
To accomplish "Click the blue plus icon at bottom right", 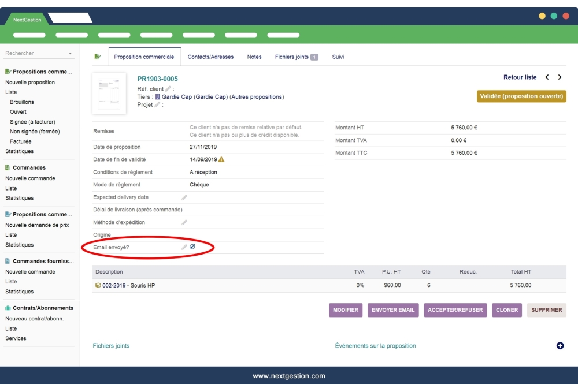I will (560, 346).
